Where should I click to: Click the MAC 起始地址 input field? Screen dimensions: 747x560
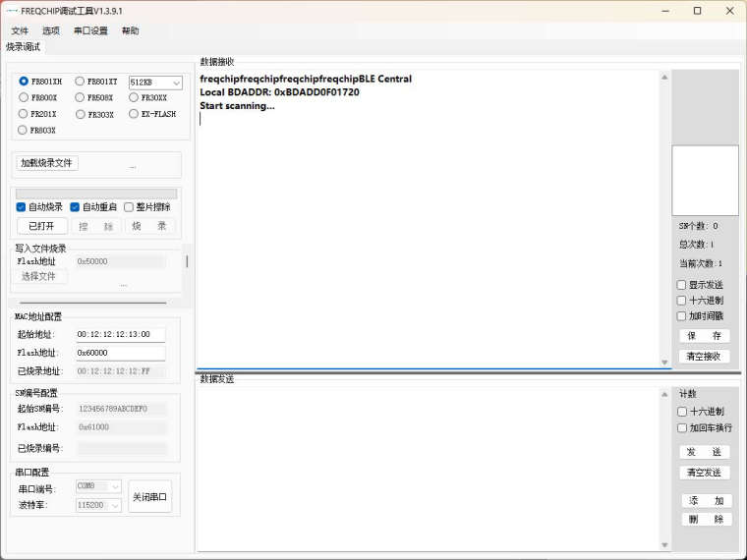tap(120, 335)
